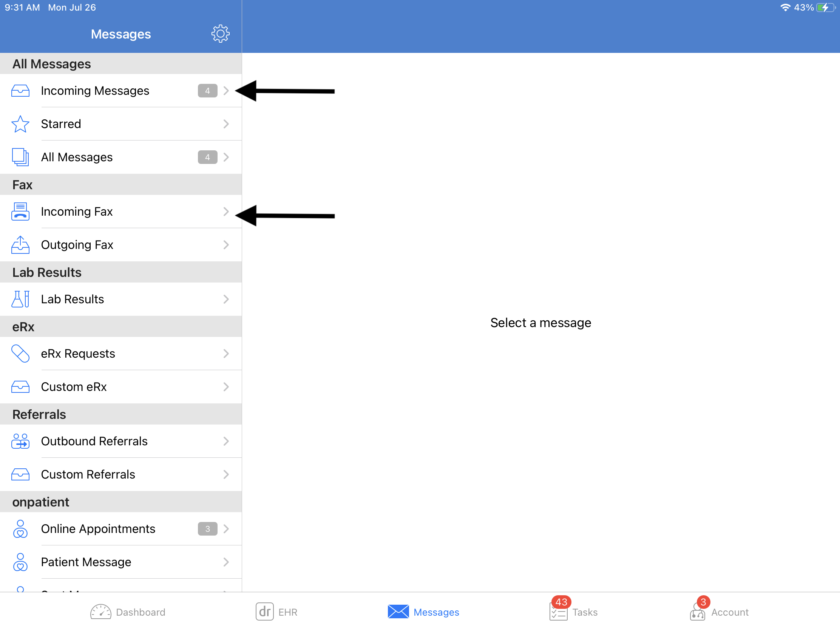This screenshot has width=840, height=630.
Task: Tap the Messages envelope icon
Action: 398,612
